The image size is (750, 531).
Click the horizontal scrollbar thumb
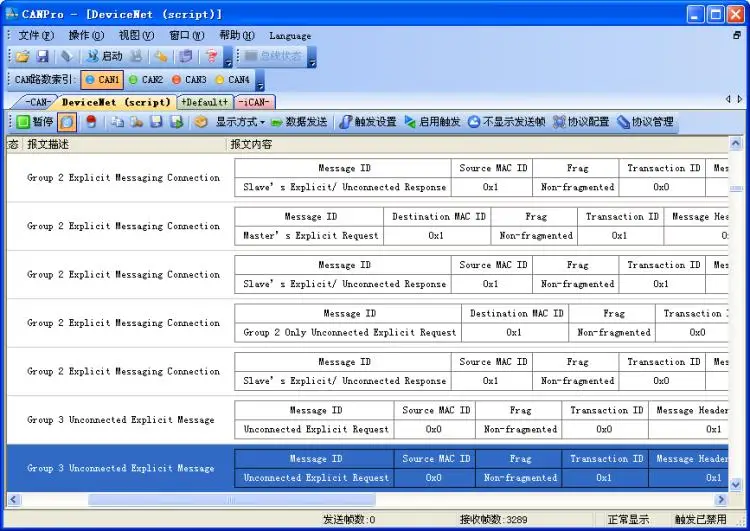pos(232,500)
